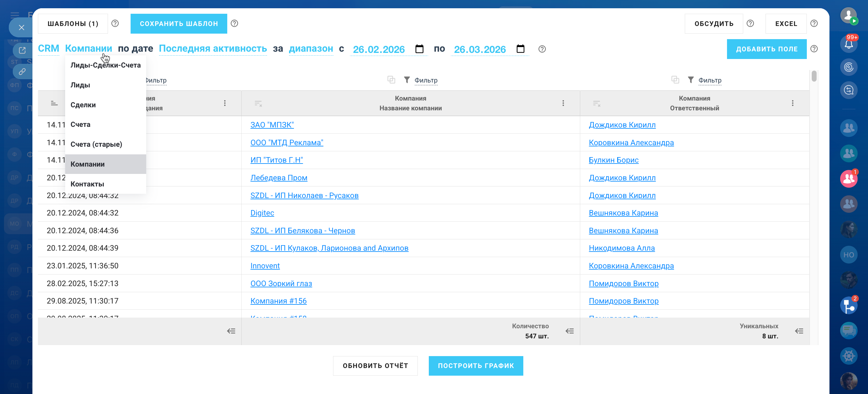Click sort icon in Ответственный column header
The image size is (868, 394).
596,103
